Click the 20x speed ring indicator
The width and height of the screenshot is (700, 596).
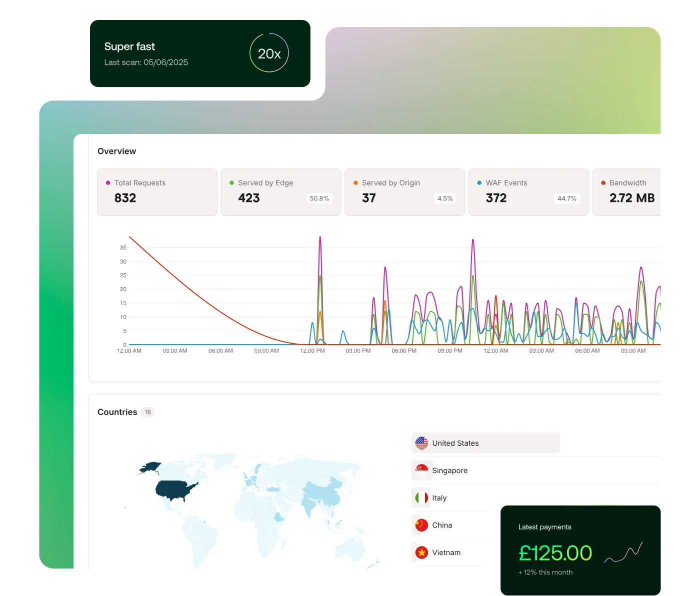coord(269,53)
